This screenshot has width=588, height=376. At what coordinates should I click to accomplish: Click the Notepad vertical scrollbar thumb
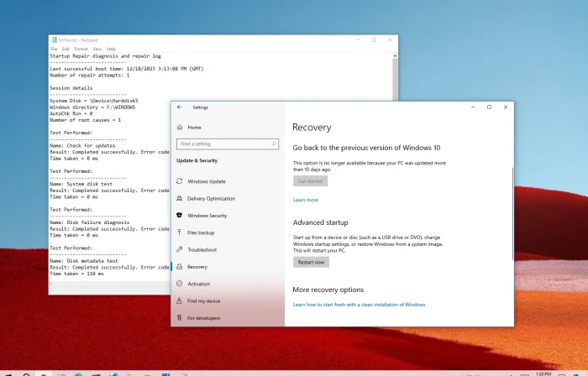tap(395, 80)
